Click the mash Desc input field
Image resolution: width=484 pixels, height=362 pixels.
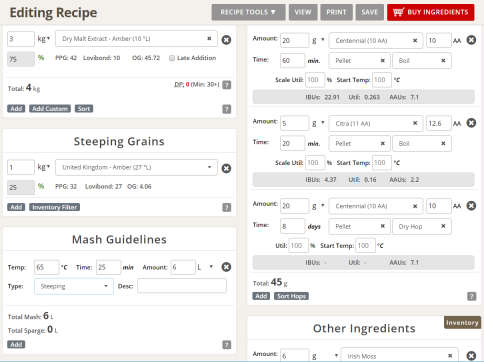tap(182, 286)
